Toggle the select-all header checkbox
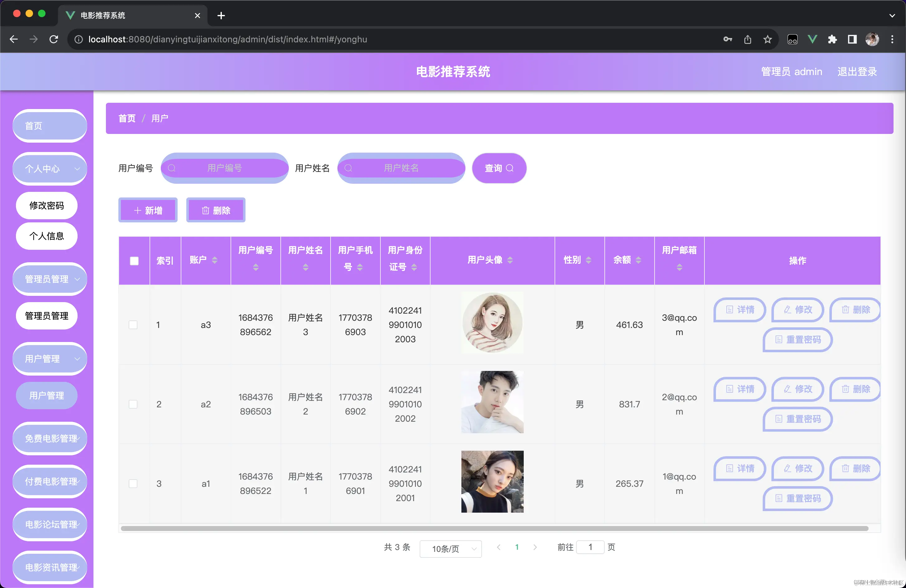The width and height of the screenshot is (906, 588). pyautogui.click(x=134, y=261)
